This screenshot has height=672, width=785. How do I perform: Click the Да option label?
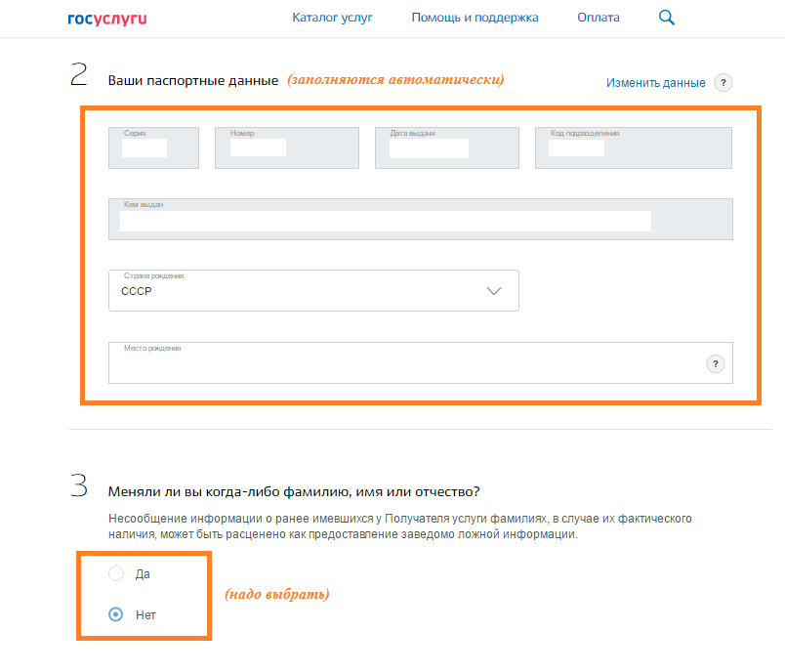[143, 574]
